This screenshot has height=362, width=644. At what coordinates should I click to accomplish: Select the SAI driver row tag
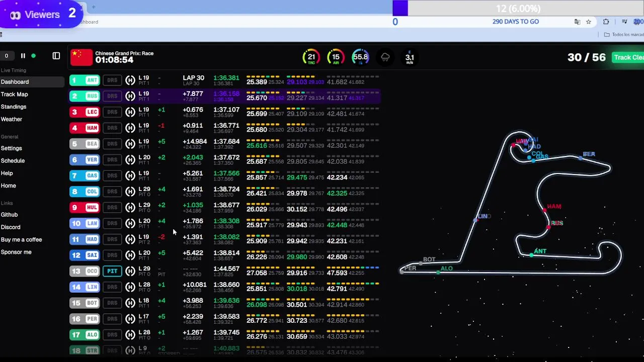pyautogui.click(x=85, y=255)
